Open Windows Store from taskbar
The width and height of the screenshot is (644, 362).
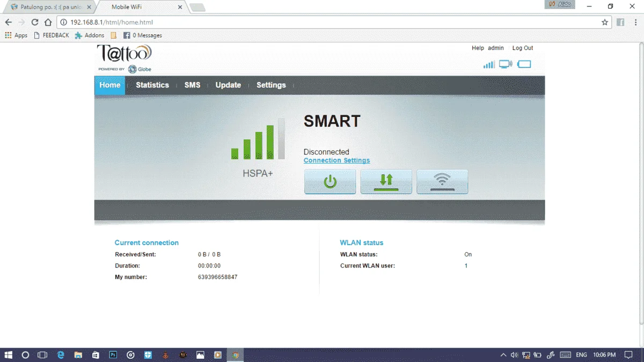point(96,355)
